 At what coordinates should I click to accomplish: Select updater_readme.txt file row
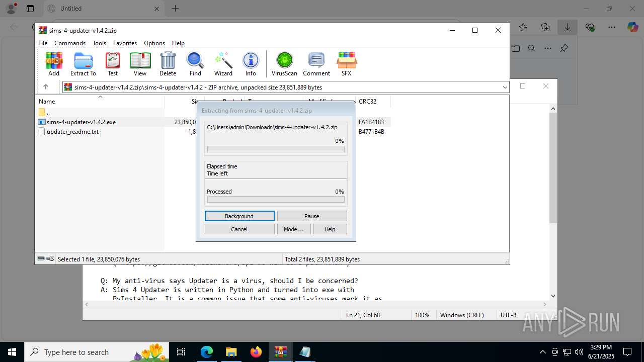tap(214, 132)
